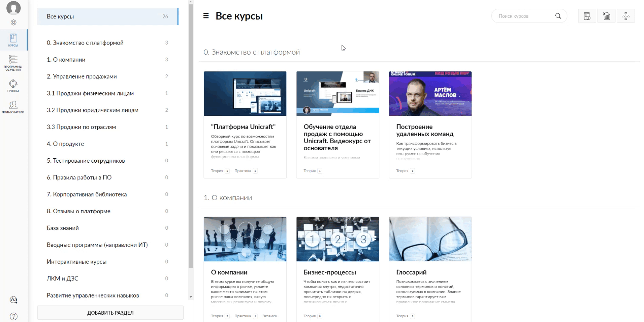Open Программы обучения in the sidebar
Screen dimensions: 644x322
13,63
